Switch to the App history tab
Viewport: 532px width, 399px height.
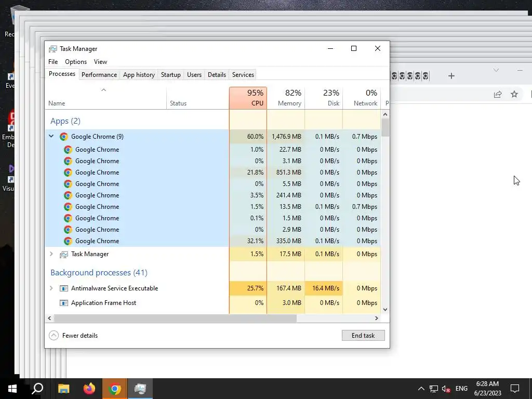point(139,75)
